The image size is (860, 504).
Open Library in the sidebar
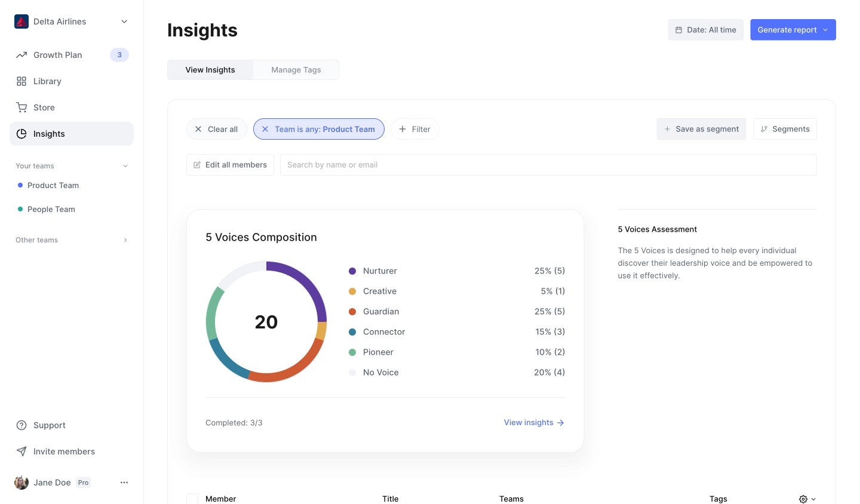(72, 81)
